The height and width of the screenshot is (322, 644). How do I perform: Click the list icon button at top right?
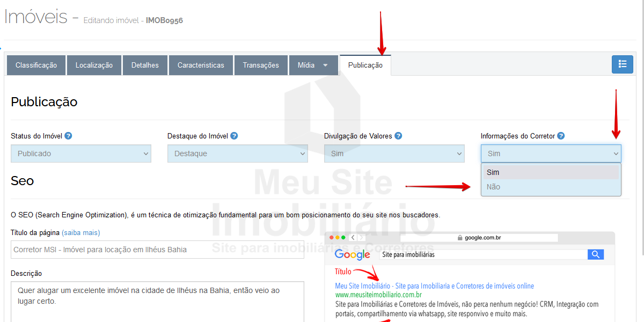click(x=622, y=64)
